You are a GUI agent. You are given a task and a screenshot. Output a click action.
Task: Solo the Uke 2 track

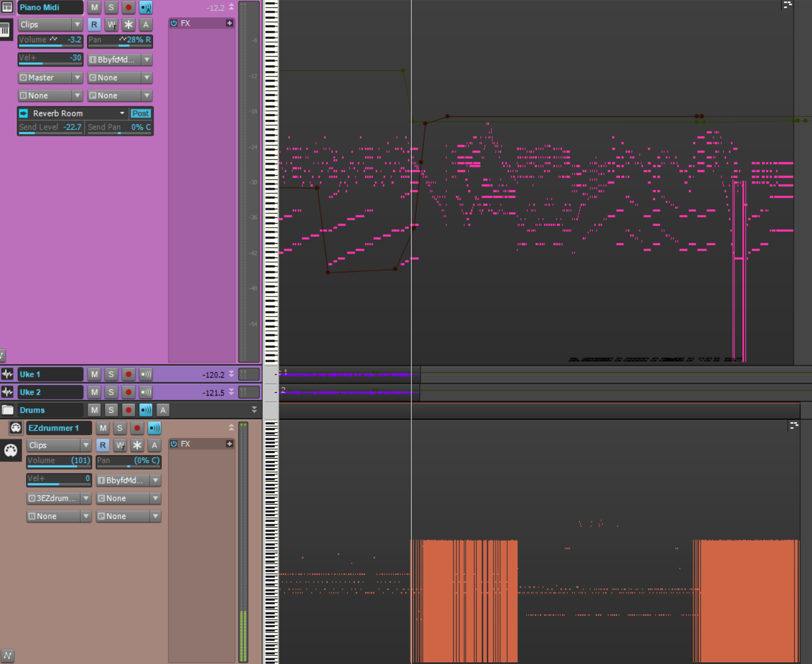(x=111, y=392)
